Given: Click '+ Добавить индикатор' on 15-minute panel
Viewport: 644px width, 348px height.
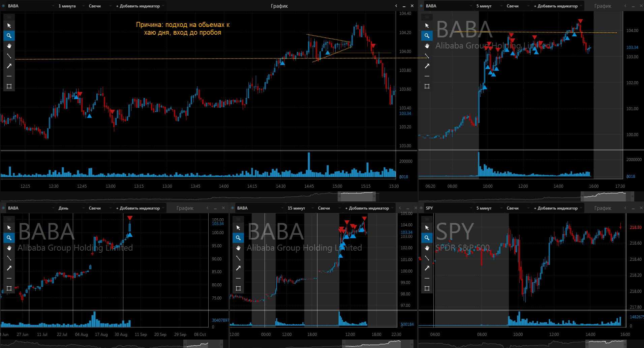Looking at the screenshot, I should [369, 208].
